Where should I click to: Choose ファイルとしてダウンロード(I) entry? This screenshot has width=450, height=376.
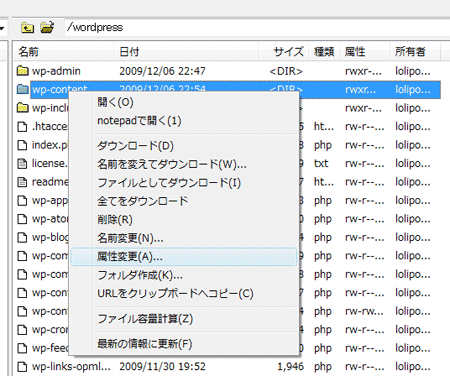click(x=184, y=183)
